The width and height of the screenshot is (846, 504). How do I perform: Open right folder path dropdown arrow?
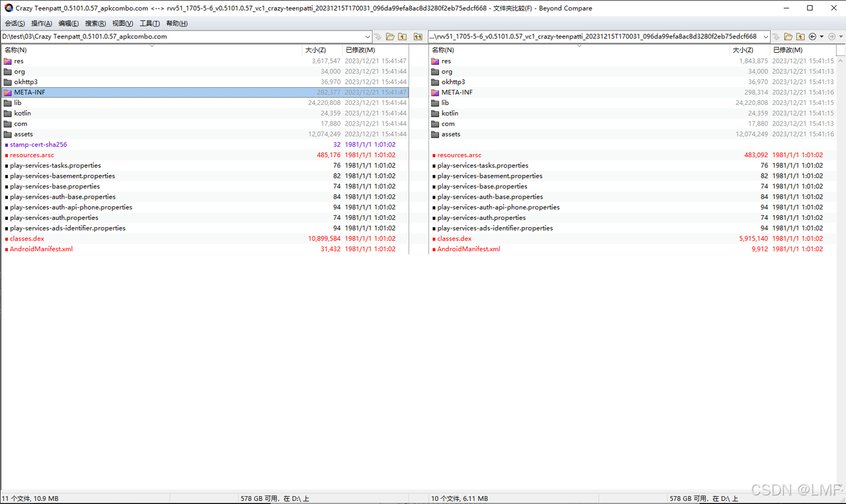point(766,36)
